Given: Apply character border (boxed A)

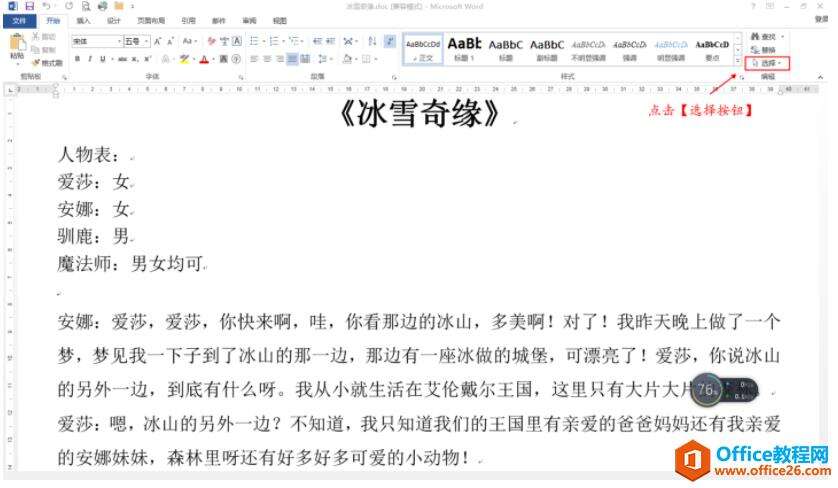Looking at the screenshot, I should click(x=237, y=41).
